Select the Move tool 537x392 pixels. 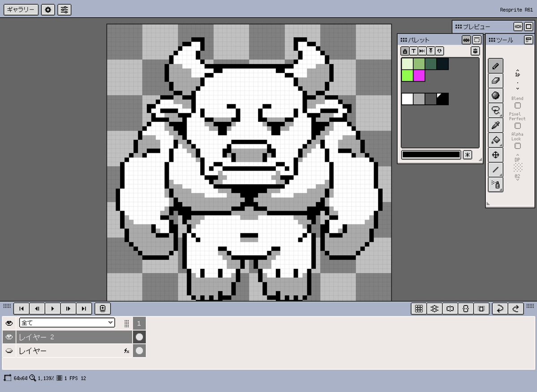pos(495,155)
